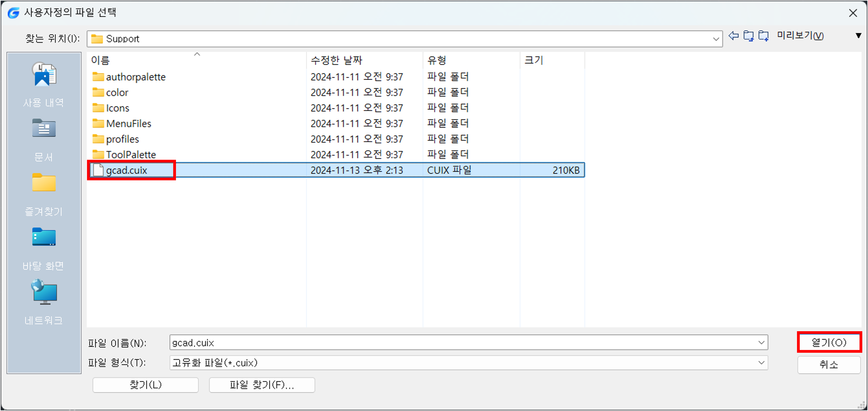The height and width of the screenshot is (411, 868).
Task: Select the gcad.cuix file name
Action: coord(126,170)
